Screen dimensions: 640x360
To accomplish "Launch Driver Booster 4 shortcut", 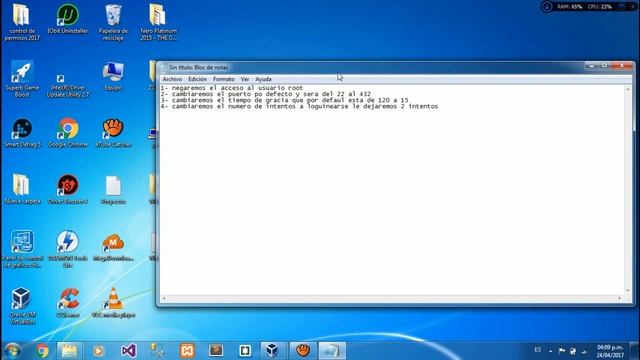I will coord(68,189).
